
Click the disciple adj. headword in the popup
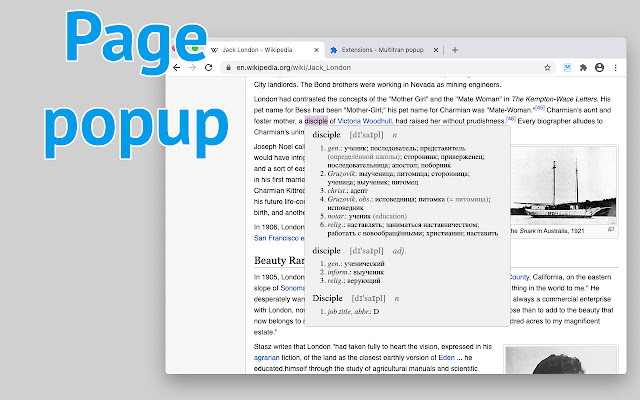click(x=326, y=251)
